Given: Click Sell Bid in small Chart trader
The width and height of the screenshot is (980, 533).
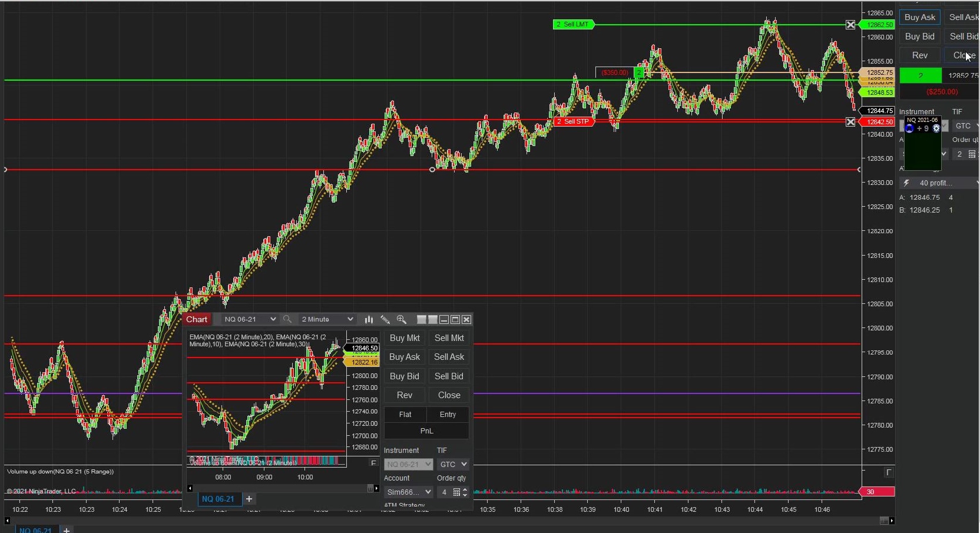Looking at the screenshot, I should (449, 376).
